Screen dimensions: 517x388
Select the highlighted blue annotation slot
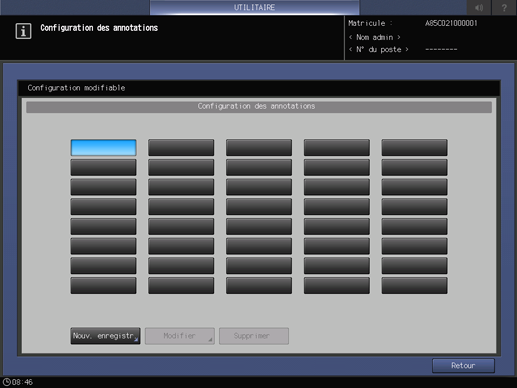(x=103, y=148)
